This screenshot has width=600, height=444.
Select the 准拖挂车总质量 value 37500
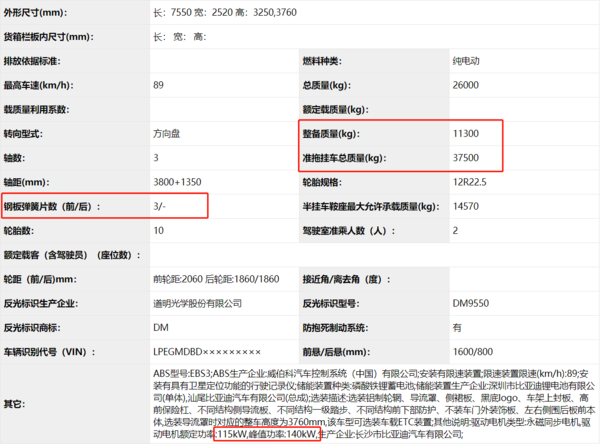(467, 158)
